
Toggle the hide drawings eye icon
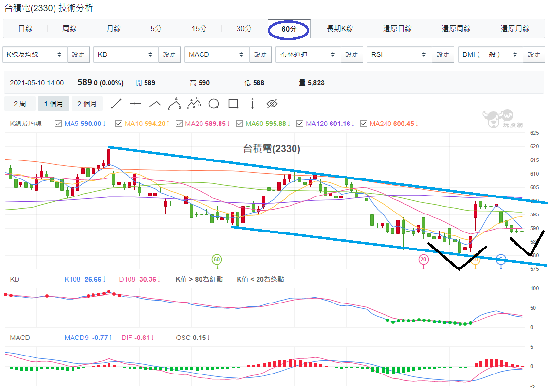pyautogui.click(x=272, y=104)
